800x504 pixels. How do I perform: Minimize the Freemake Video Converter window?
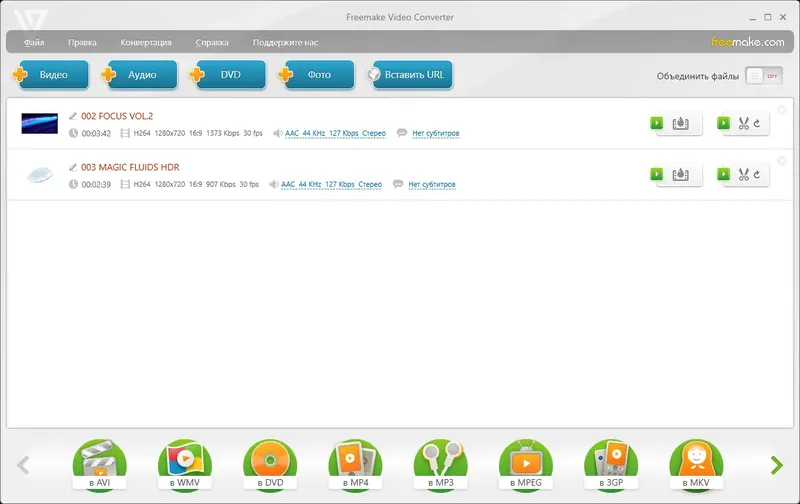pos(752,18)
